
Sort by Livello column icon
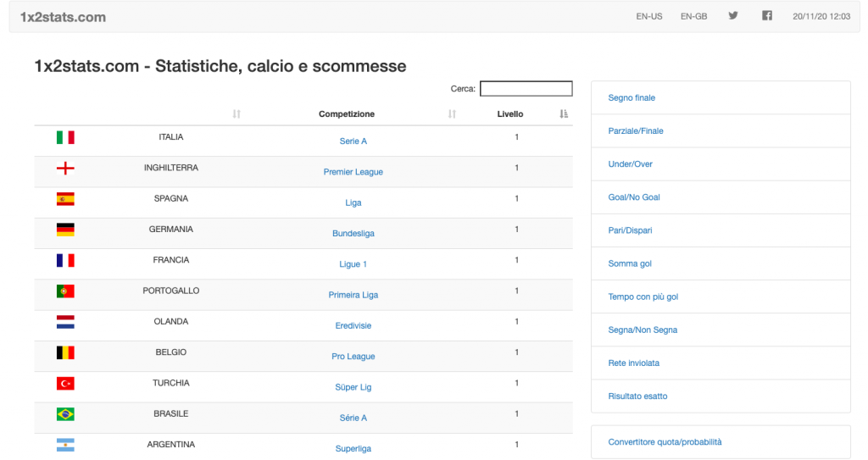tap(564, 114)
